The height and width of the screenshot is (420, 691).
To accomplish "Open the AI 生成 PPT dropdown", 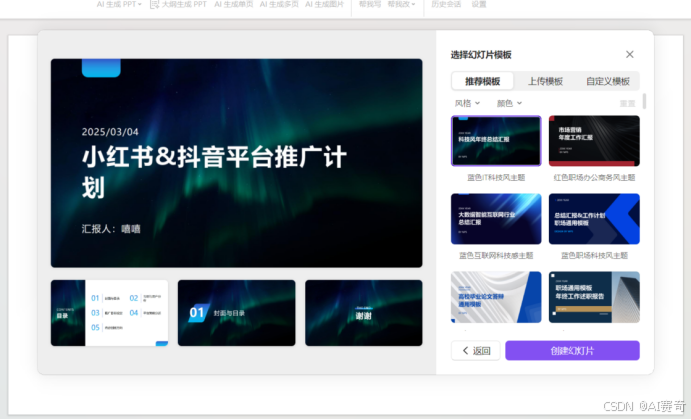I will (119, 4).
